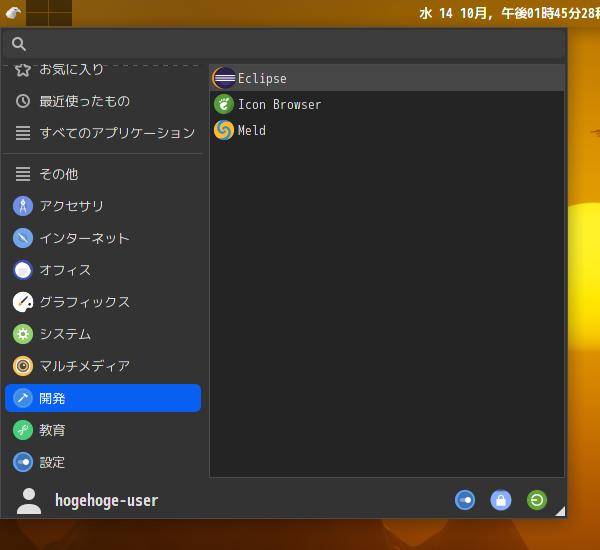Viewport: 600px width, 550px height.
Task: Focus the menu search field
Action: (284, 44)
